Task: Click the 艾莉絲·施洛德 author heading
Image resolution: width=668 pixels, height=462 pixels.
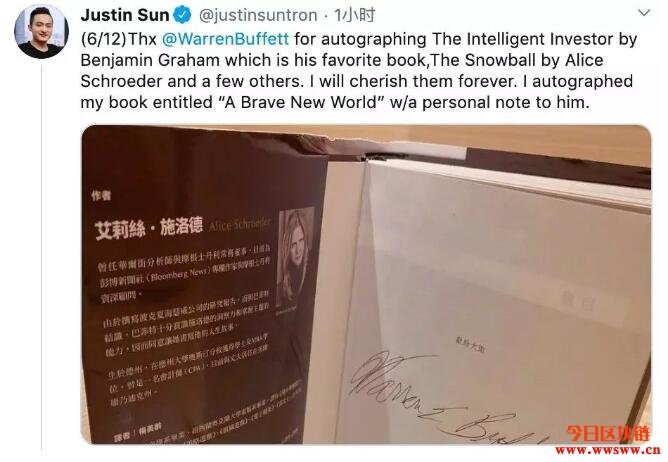Action: (x=149, y=228)
